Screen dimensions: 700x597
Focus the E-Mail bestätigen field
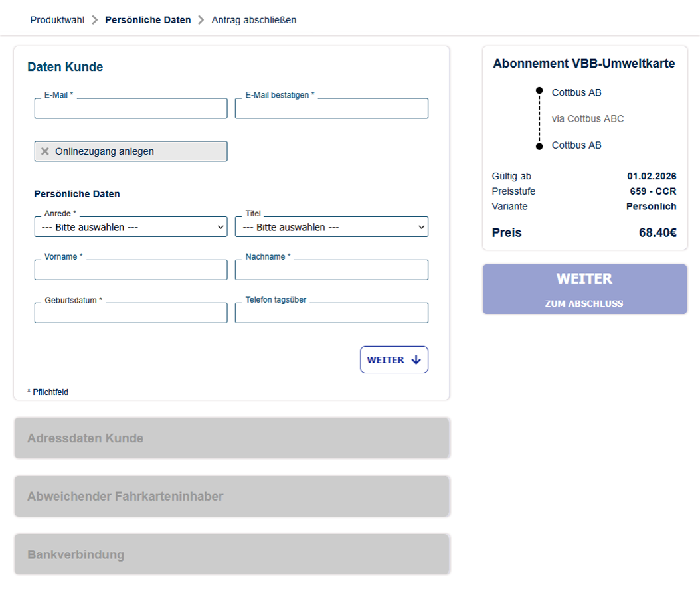tap(331, 109)
